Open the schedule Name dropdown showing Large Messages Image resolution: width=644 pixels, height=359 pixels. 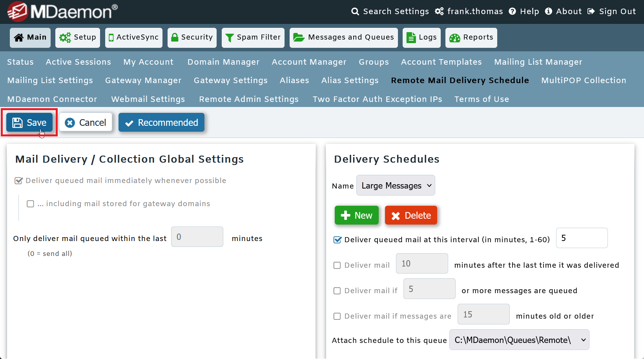(x=395, y=185)
